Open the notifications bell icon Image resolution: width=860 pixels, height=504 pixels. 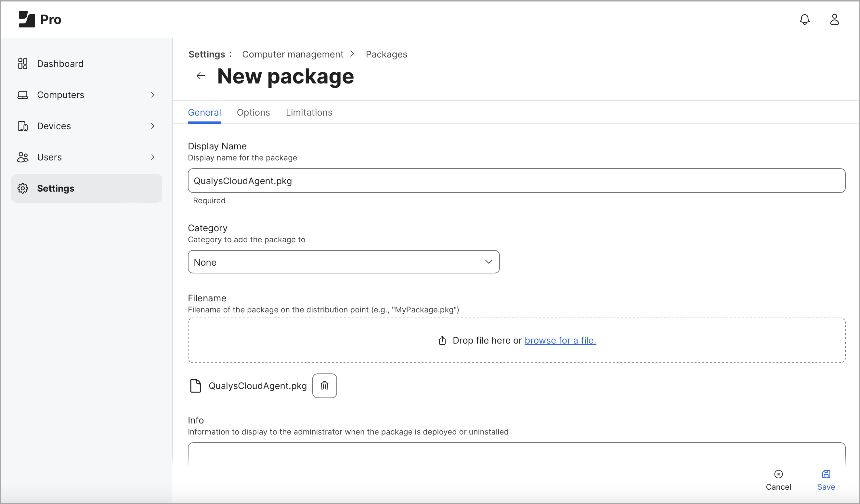805,19
